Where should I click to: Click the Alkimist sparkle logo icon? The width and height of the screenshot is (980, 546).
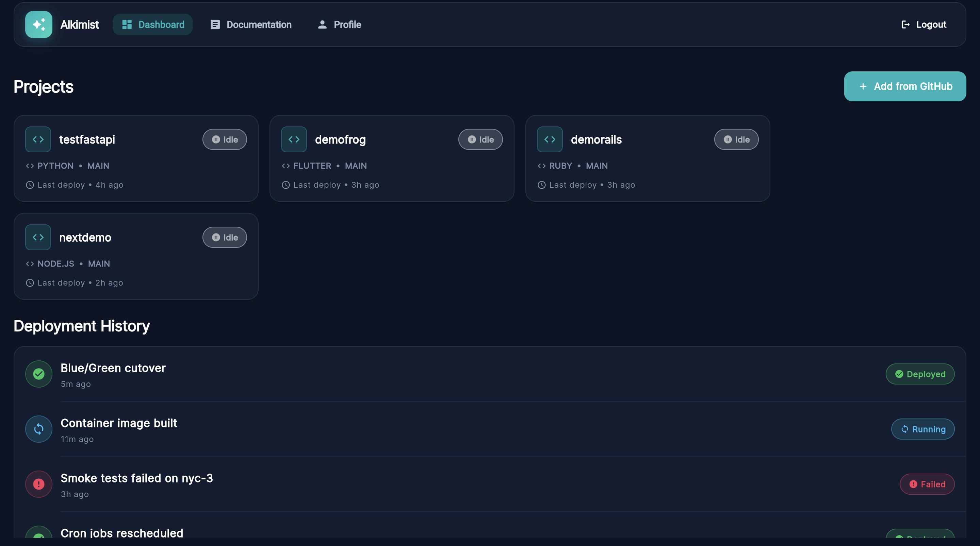pos(38,24)
